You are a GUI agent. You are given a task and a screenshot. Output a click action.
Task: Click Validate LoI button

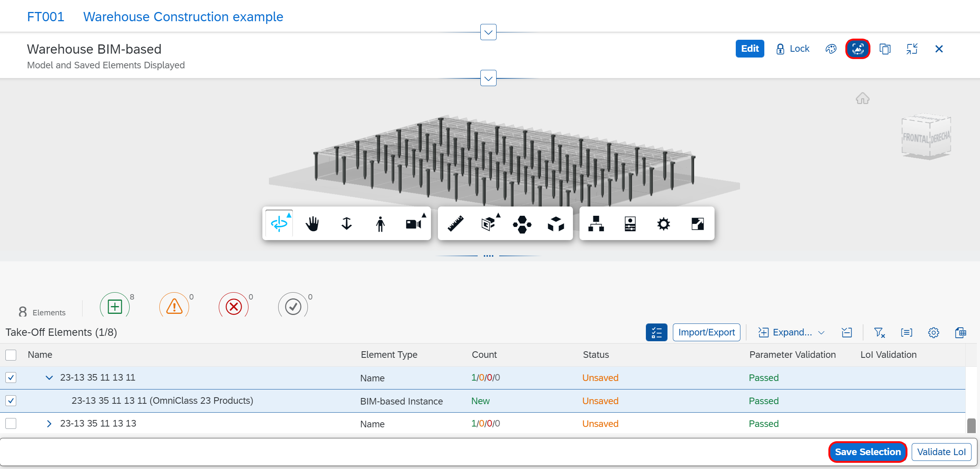click(941, 452)
